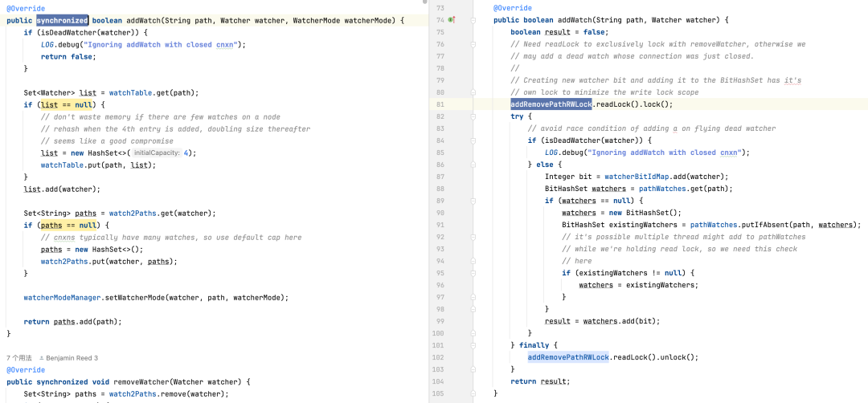The image size is (868, 403).
Task: Collapse the existingWatchers if fold marker at line 95
Action: [x=473, y=273]
